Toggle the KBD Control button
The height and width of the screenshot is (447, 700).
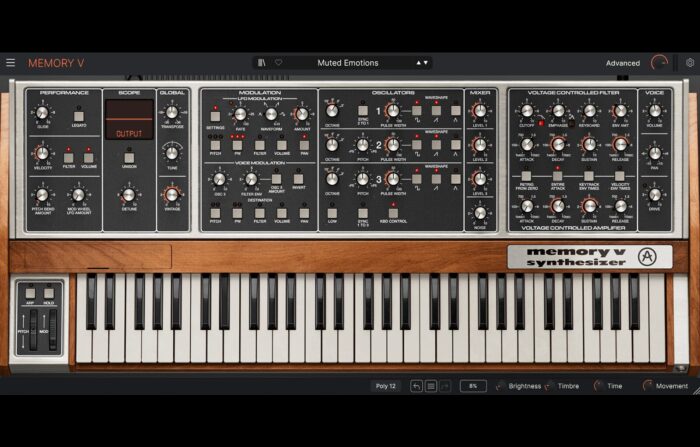pos(393,213)
